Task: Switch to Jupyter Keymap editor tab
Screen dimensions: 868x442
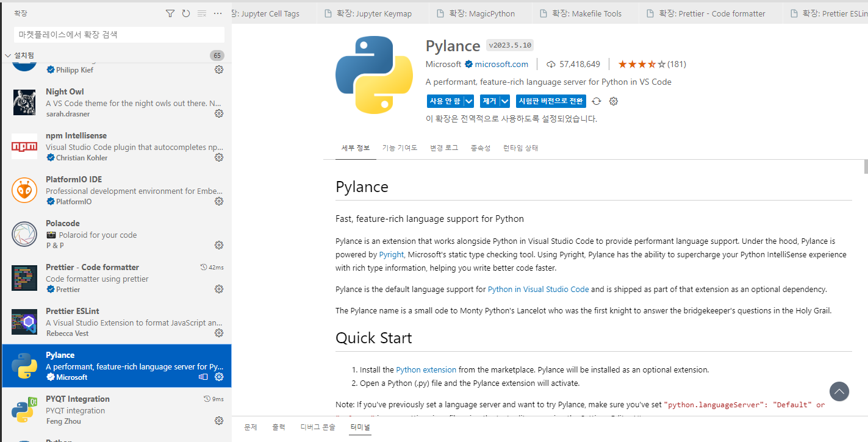Action: coord(373,13)
